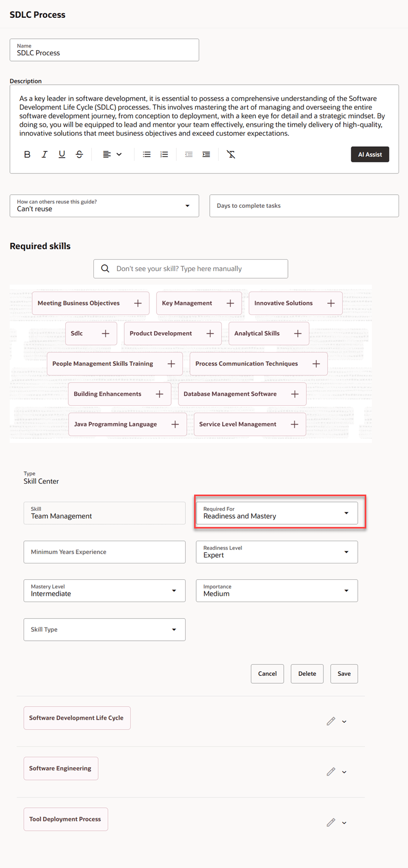Viewport: 408px width, 868px height.
Task: Insert a bulleted list
Action: point(147,155)
